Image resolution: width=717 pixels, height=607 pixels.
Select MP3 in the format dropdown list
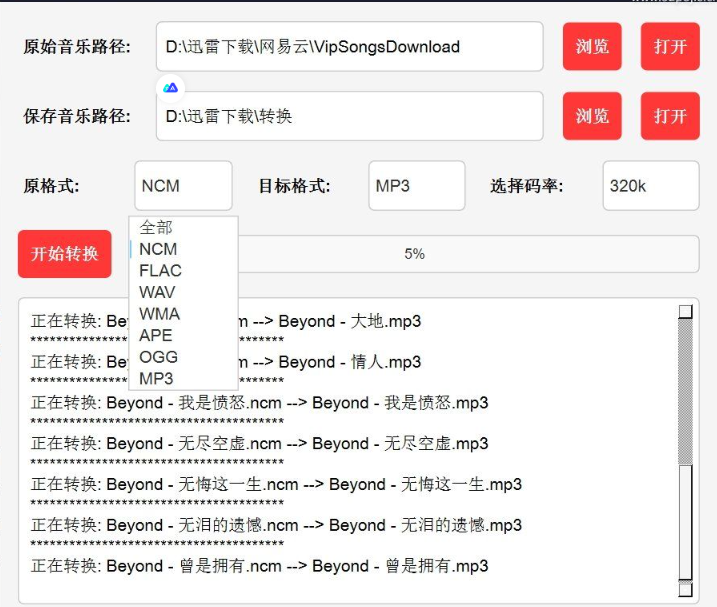[x=183, y=378]
